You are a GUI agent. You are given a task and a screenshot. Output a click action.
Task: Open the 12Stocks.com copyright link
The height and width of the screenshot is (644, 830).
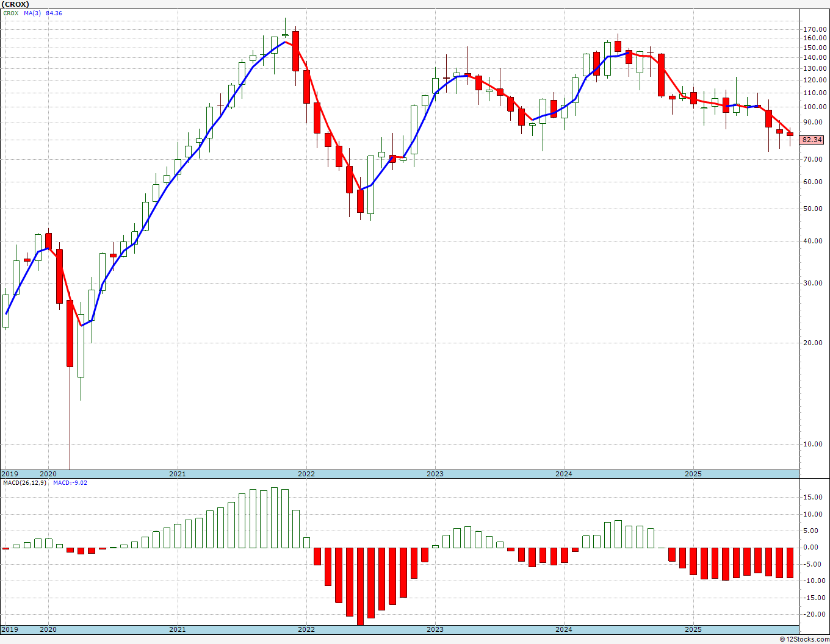[804, 639]
